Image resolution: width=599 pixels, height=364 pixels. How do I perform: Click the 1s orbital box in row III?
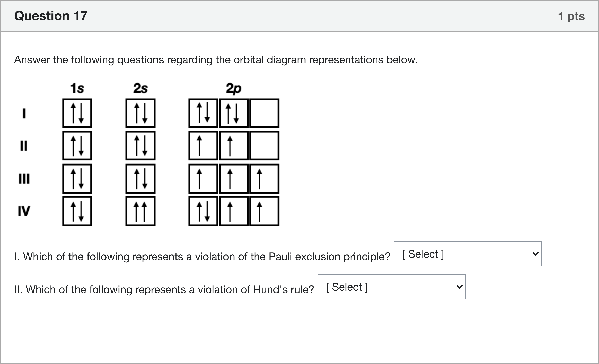pos(77,179)
